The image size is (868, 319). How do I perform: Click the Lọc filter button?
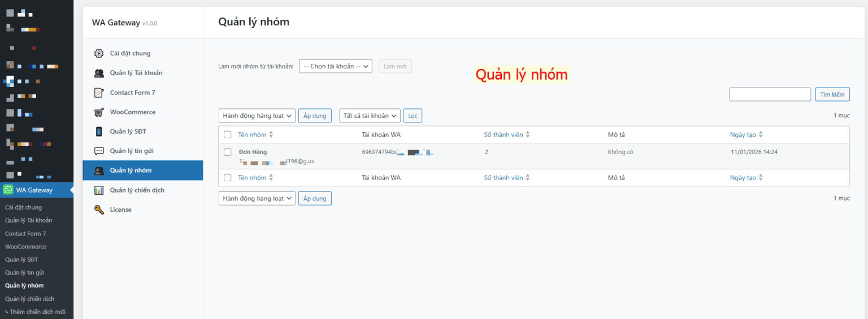point(413,116)
